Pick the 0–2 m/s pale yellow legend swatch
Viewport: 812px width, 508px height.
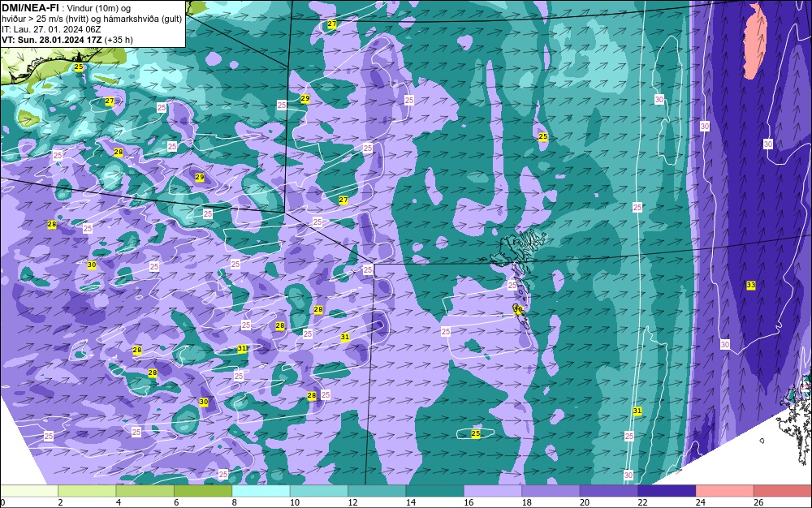(x=29, y=491)
